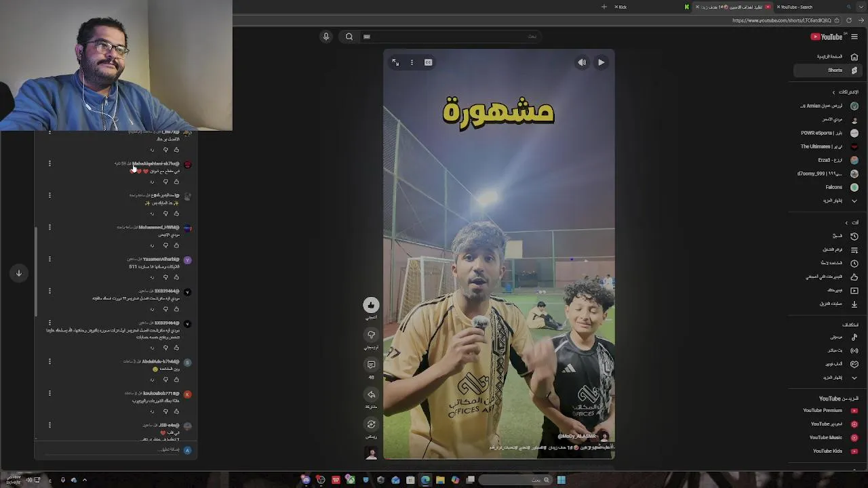Open Windows Start button on taskbar

561,480
